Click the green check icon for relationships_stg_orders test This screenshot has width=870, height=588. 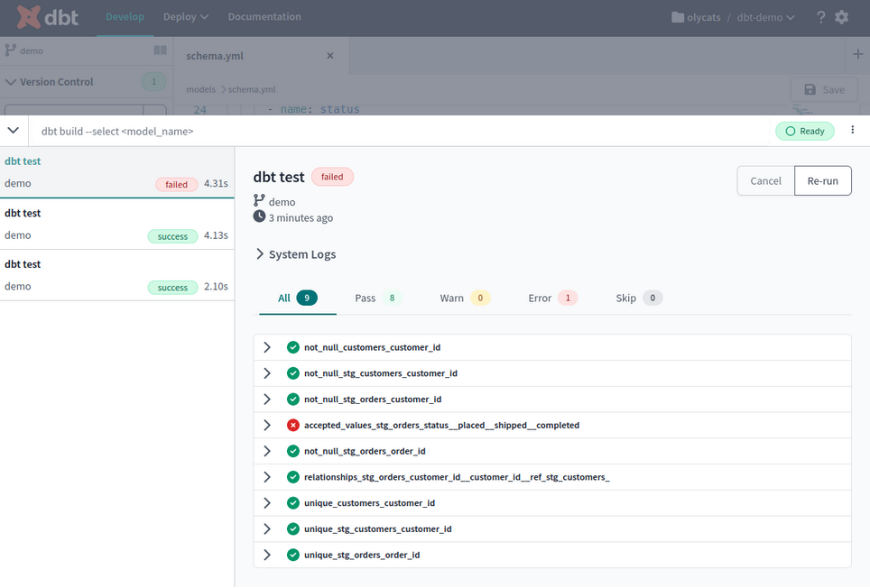[x=293, y=477]
